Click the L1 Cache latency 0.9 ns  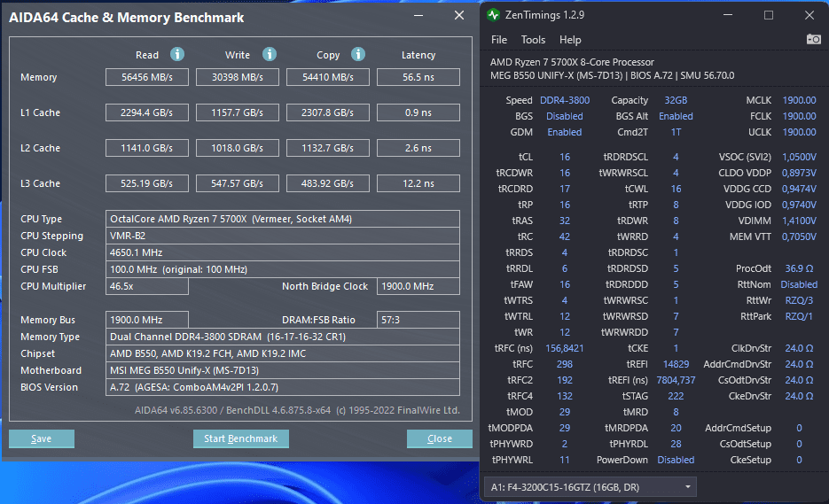(418, 112)
